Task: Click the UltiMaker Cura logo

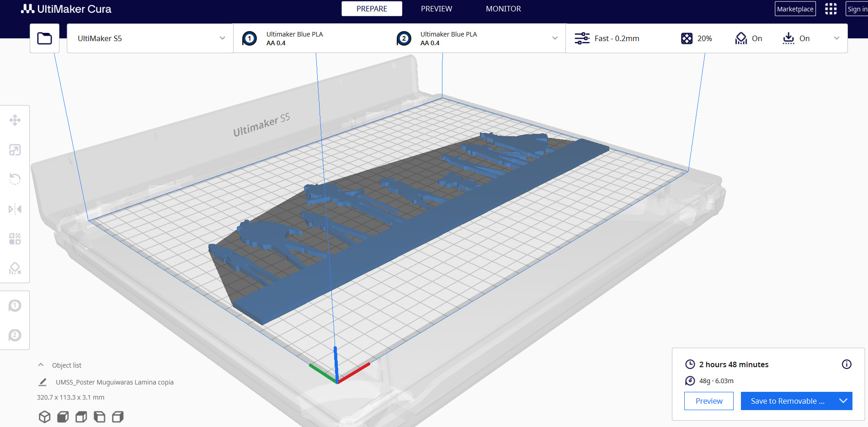Action: click(x=66, y=9)
